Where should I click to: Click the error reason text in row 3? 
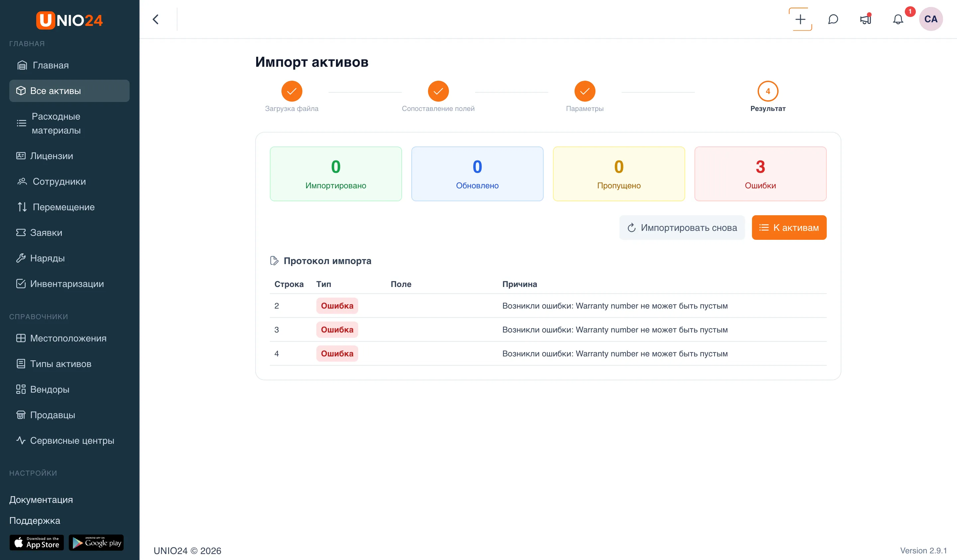pos(615,329)
